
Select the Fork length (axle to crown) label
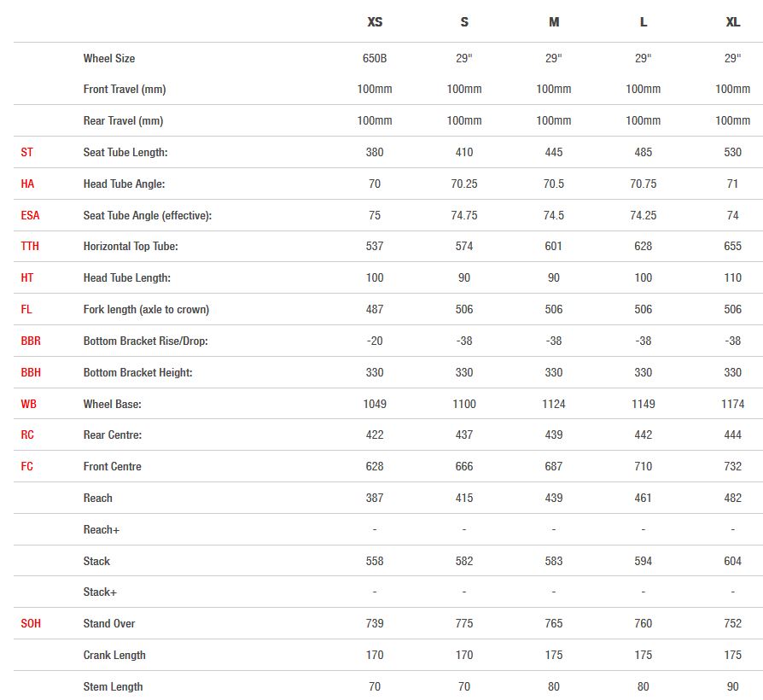coord(146,309)
